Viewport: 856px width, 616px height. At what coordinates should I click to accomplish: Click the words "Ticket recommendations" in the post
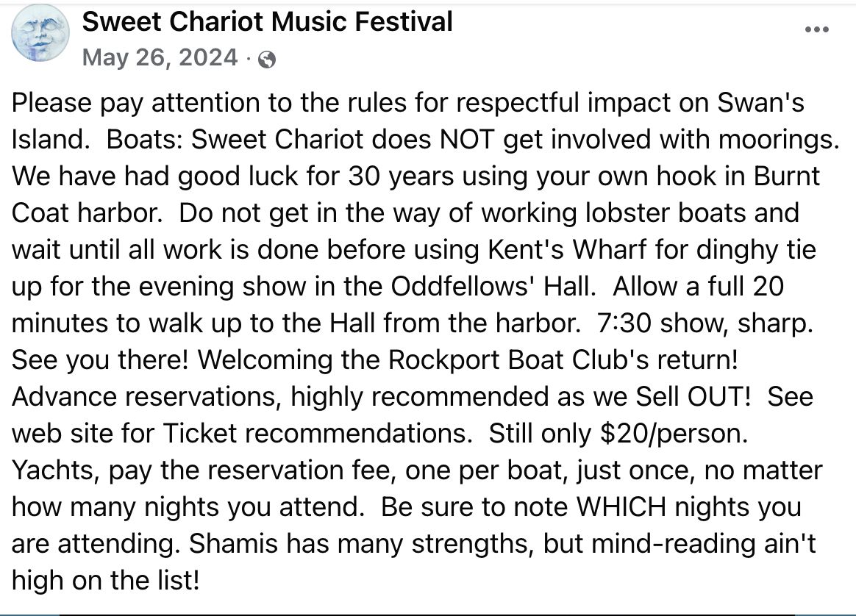[x=315, y=433]
